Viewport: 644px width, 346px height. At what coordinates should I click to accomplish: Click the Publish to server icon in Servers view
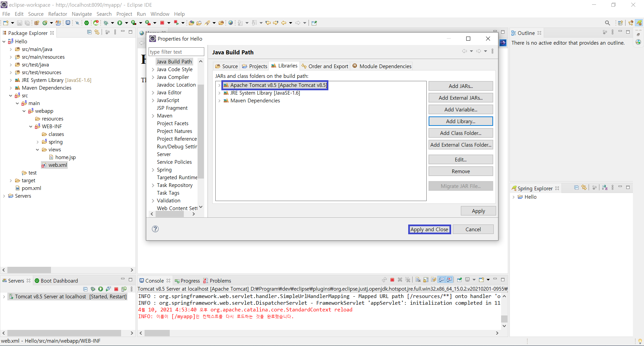click(124, 289)
